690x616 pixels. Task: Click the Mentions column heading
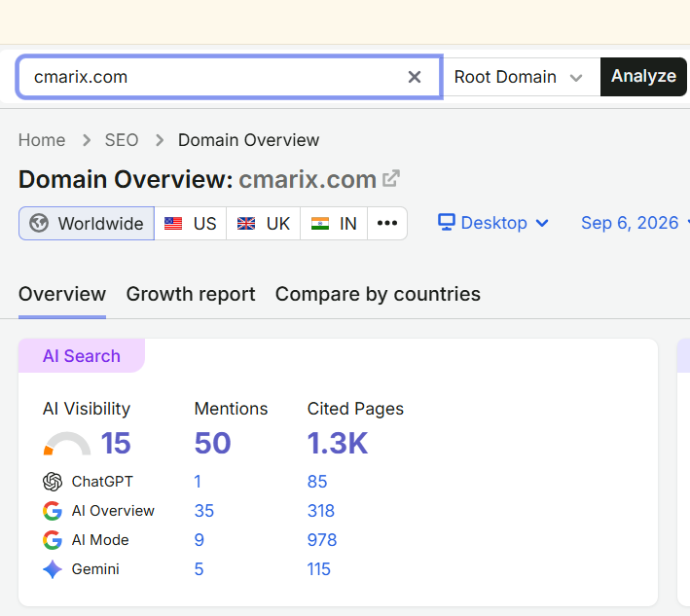point(231,409)
